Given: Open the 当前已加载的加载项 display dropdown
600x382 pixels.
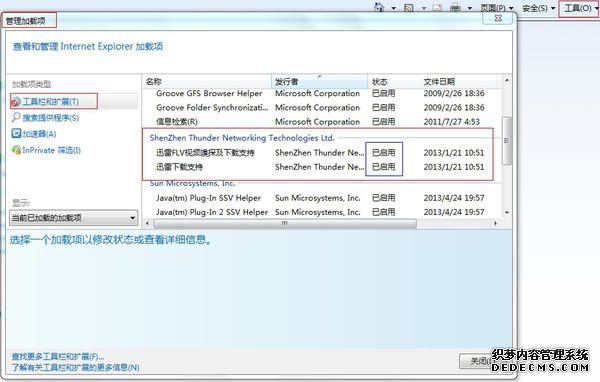Looking at the screenshot, I should point(73,218).
